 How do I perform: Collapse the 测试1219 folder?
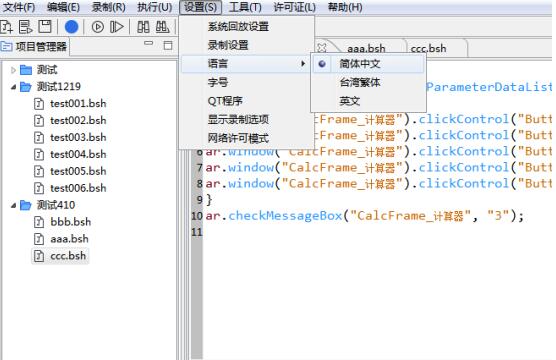(x=13, y=87)
